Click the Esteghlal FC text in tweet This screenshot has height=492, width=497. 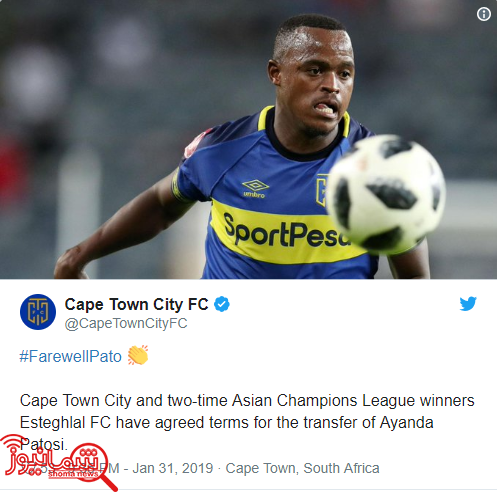point(65,423)
